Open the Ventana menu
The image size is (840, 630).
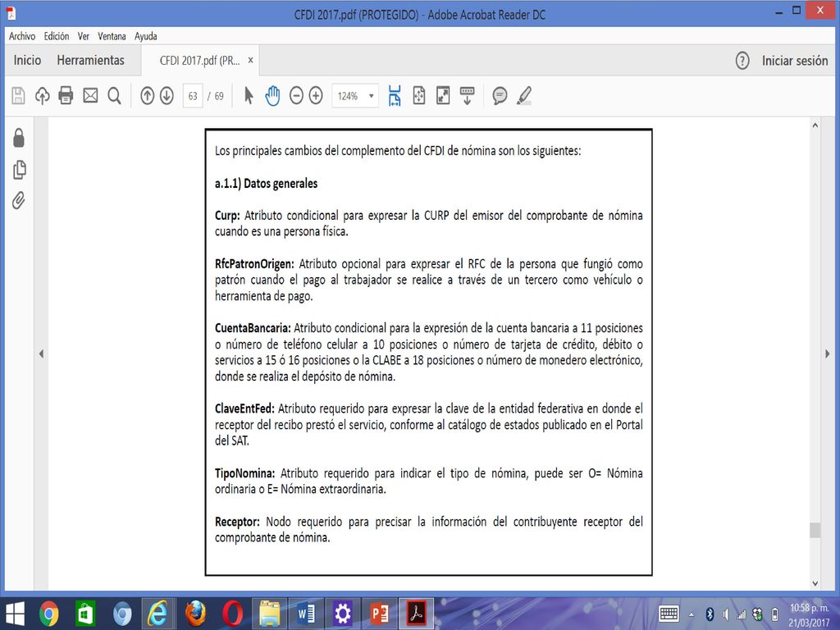point(112,36)
